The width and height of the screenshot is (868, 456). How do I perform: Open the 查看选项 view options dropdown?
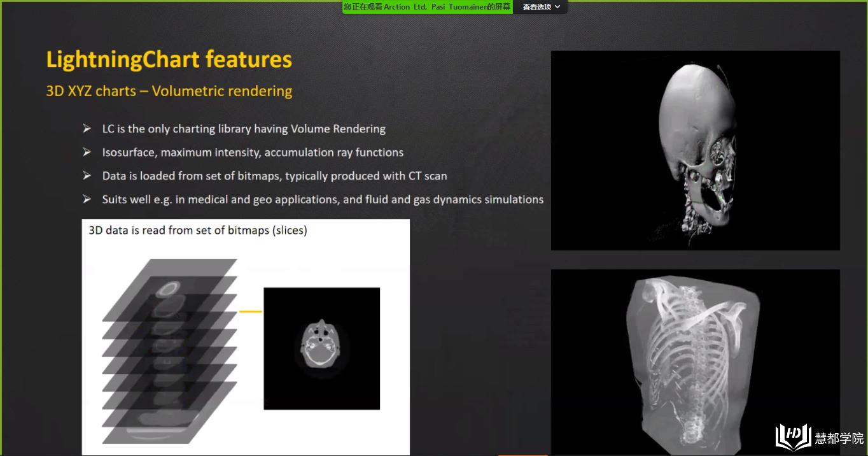541,7
